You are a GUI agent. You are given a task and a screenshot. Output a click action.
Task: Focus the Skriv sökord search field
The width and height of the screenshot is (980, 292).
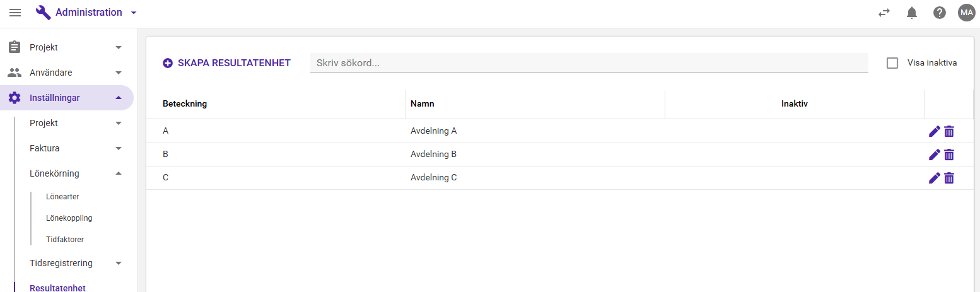tap(589, 63)
